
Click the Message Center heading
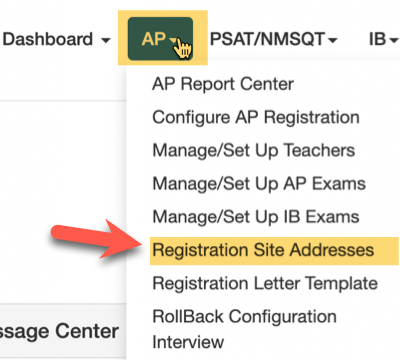tap(59, 331)
